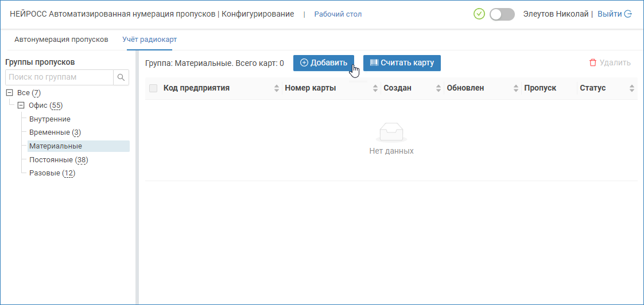Check the select-all checkbox in table header
This screenshot has width=644, height=305.
pos(153,88)
